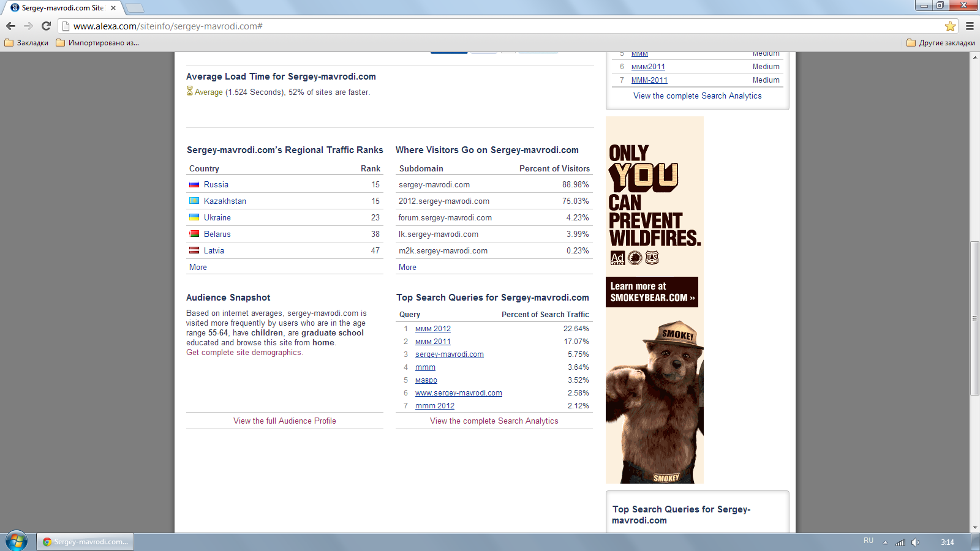Open the Импортировано из bookmarks folder
The width and height of the screenshot is (980, 551).
pos(97,43)
